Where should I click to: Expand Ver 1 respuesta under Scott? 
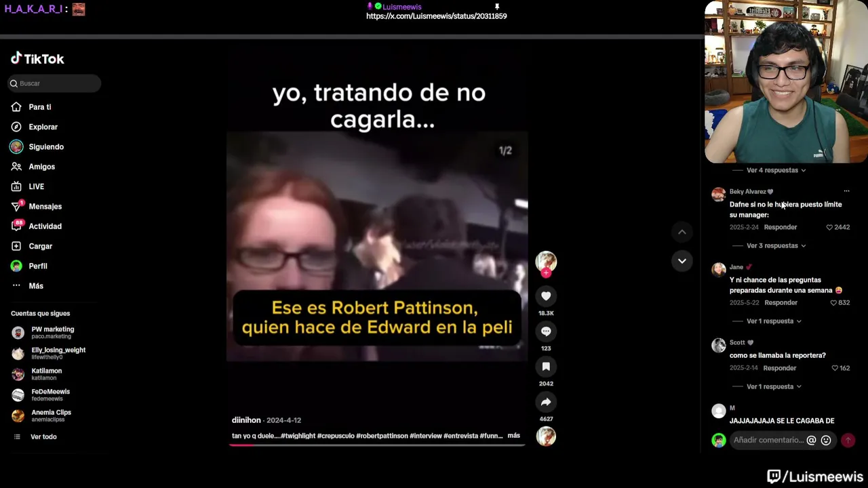click(x=774, y=386)
